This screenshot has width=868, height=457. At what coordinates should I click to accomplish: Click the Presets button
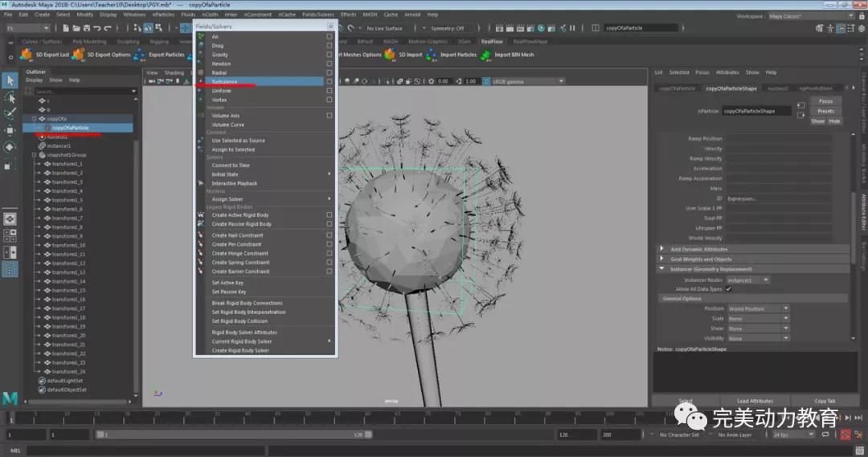click(x=825, y=111)
